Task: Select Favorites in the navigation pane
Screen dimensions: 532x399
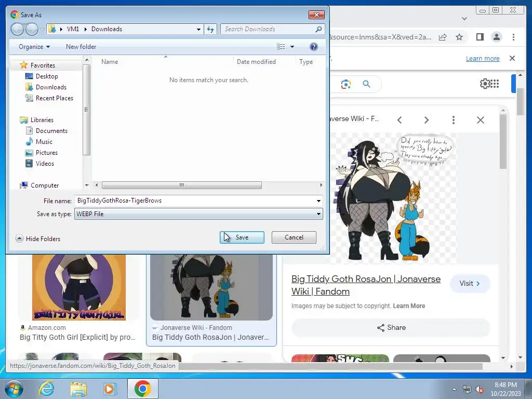Action: coord(43,65)
